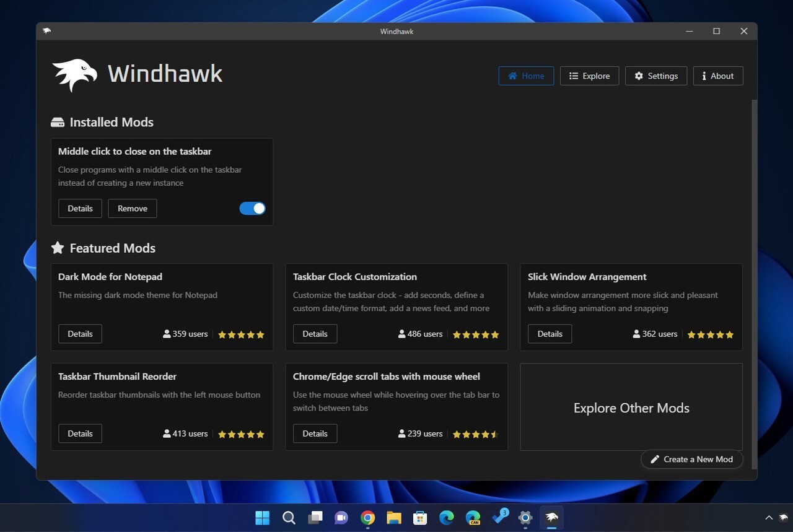793x532 pixels.
Task: Click Details for Taskbar Clock Customization
Action: click(315, 333)
